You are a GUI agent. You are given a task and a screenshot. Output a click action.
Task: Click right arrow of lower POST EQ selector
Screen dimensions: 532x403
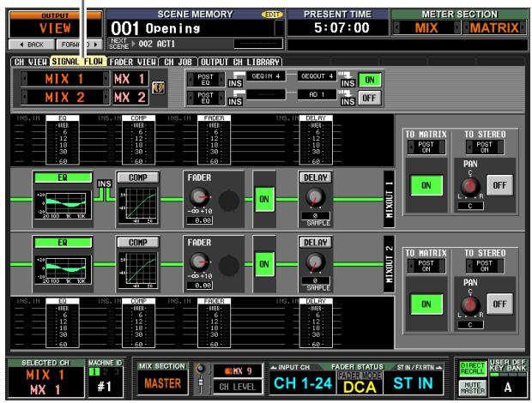coord(221,98)
